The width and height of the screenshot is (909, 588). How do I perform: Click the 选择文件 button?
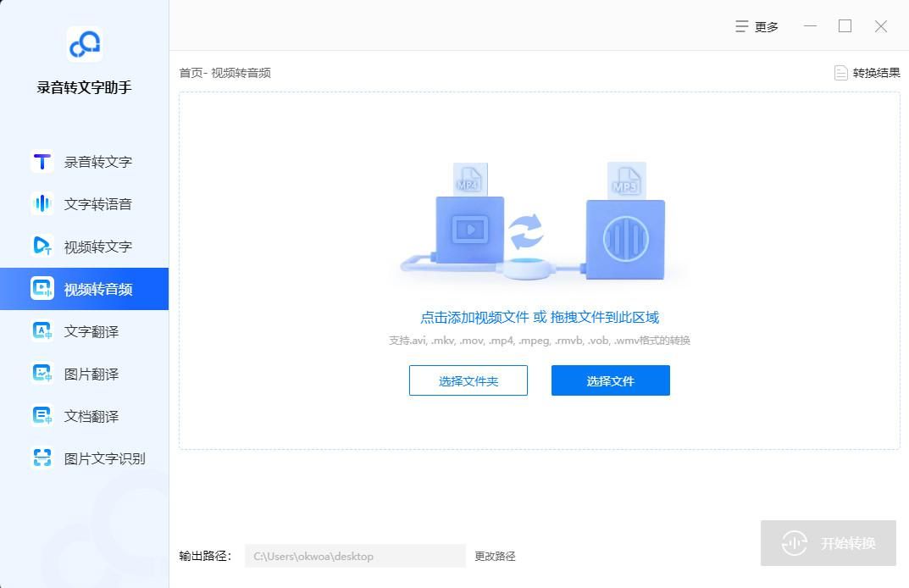click(610, 380)
